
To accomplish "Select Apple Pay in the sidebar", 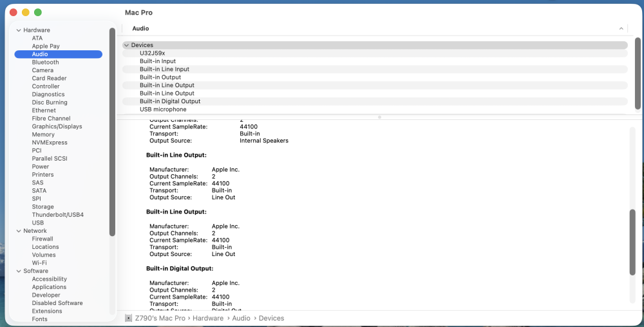I will point(46,46).
